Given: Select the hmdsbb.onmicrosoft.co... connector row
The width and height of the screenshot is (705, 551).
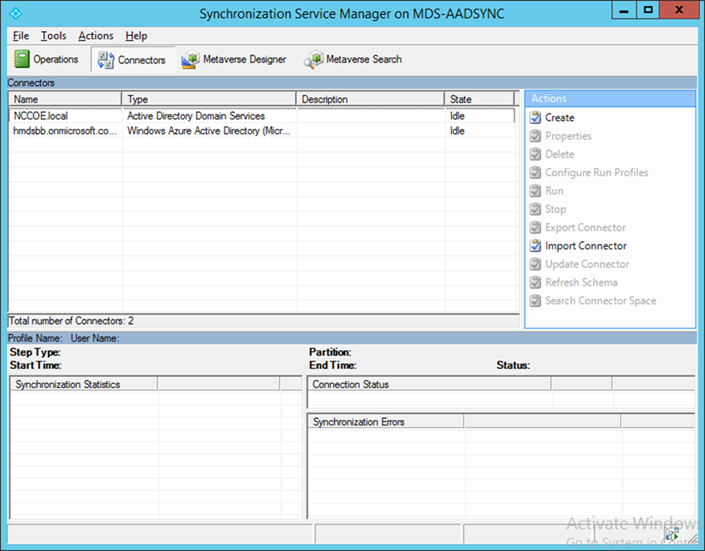Looking at the screenshot, I should (x=262, y=130).
